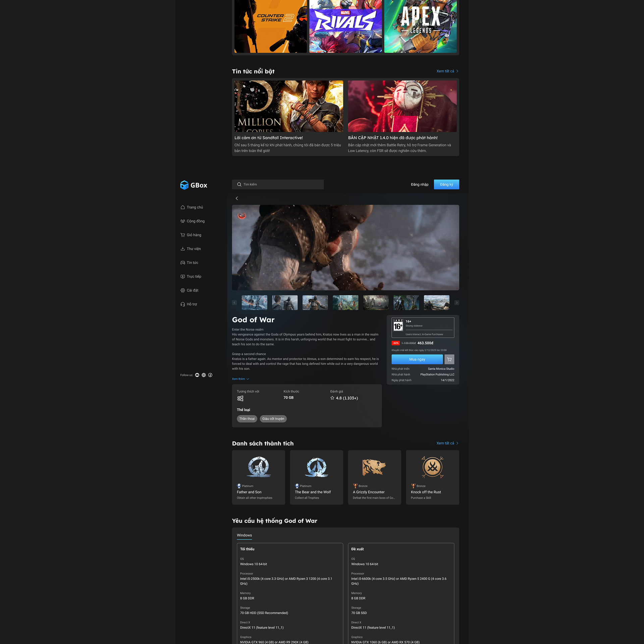The width and height of the screenshot is (644, 644).
Task: Click the 4.8 (1.103+) rating value
Action: [347, 398]
